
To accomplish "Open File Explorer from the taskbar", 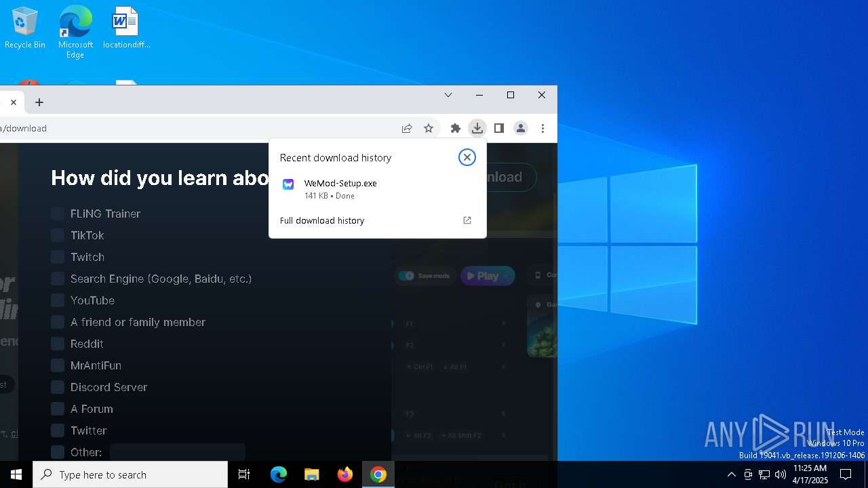I will click(x=312, y=474).
